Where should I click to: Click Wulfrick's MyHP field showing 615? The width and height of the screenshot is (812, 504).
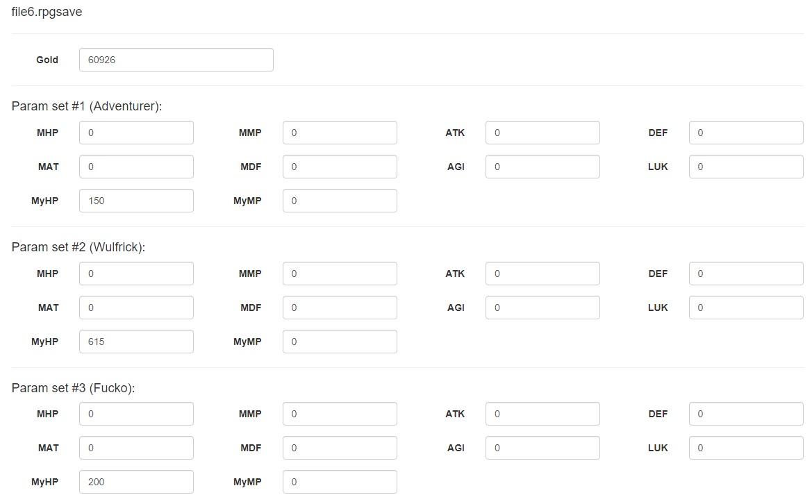(136, 342)
